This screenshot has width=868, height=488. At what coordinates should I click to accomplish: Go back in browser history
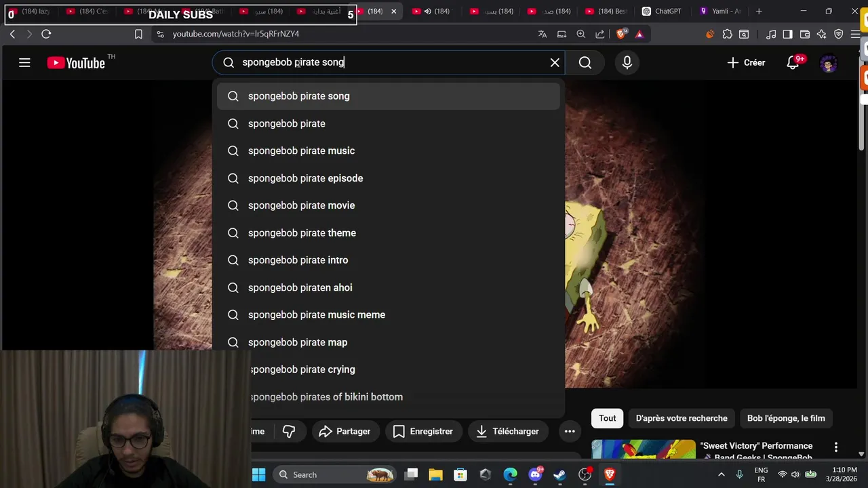click(12, 34)
